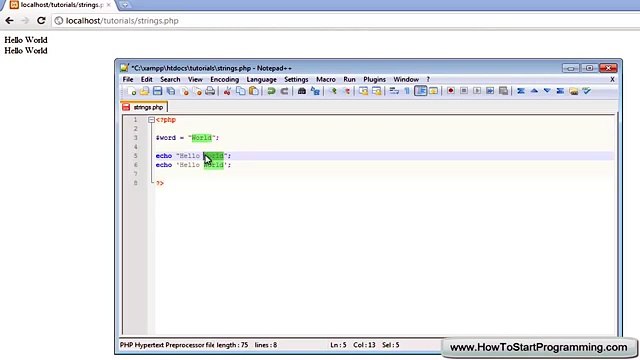
Task: Redo using the gray Redo arrow icon
Action: pyautogui.click(x=284, y=91)
